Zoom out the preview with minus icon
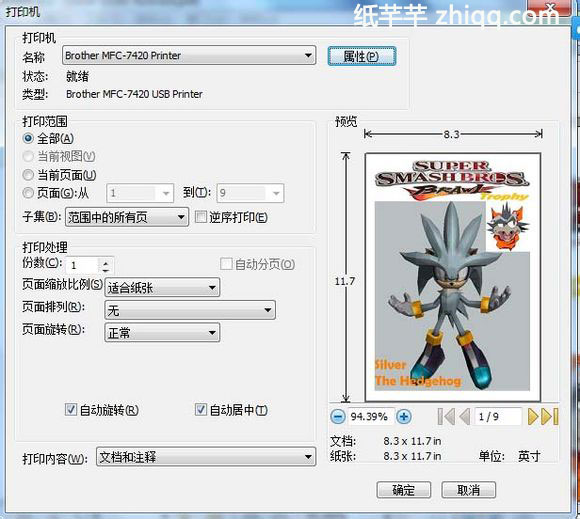Screen dimensions: 580x519 pos(337,417)
